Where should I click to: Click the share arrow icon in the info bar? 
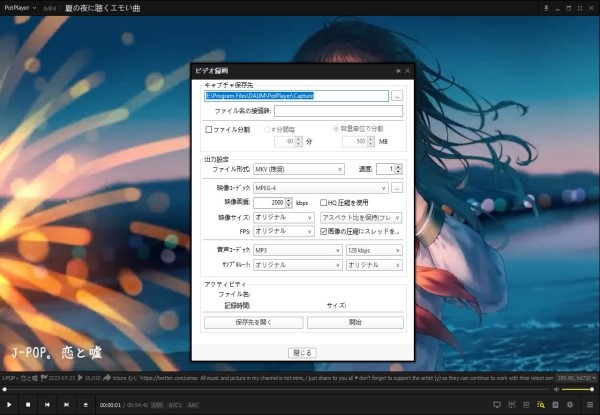107,378
